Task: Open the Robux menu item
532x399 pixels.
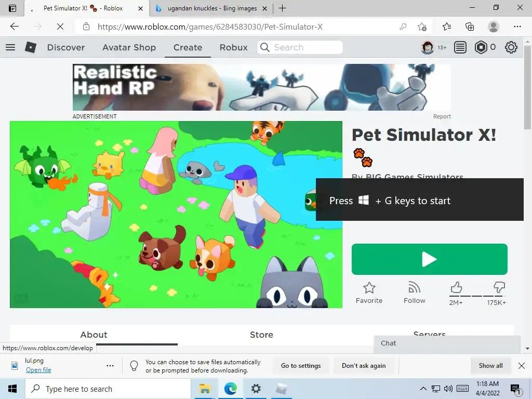Action: pyautogui.click(x=233, y=47)
